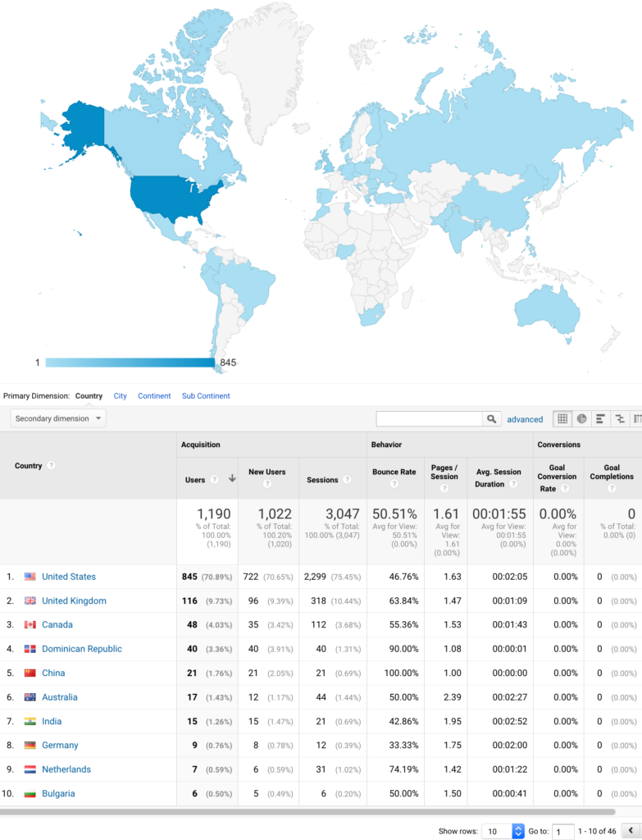Select the Country primary dimension
642x840 pixels.
89,396
